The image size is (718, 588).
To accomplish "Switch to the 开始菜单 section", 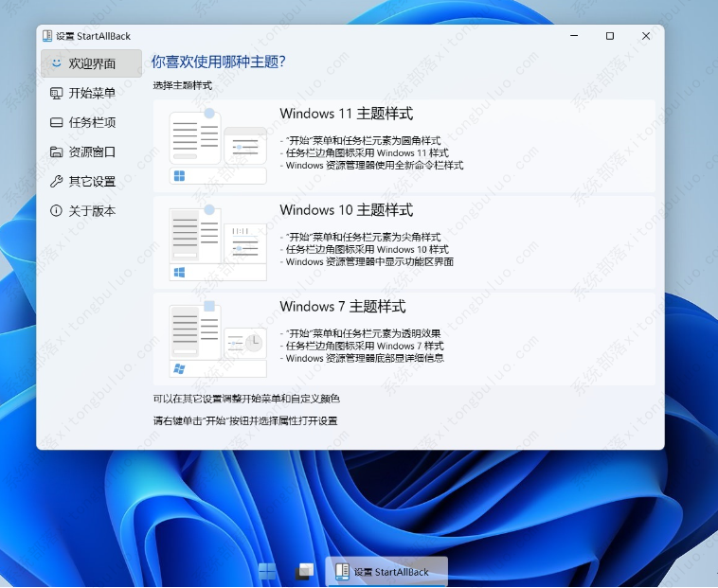I will point(92,94).
